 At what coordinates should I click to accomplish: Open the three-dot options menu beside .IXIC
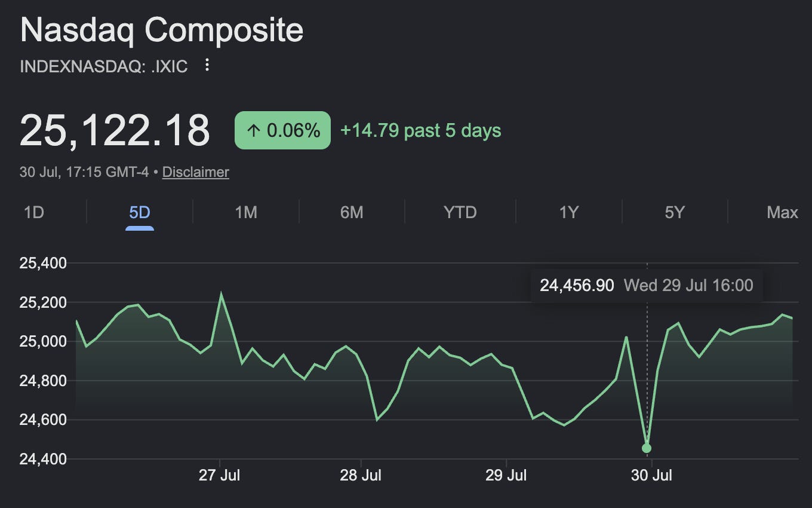pyautogui.click(x=207, y=65)
